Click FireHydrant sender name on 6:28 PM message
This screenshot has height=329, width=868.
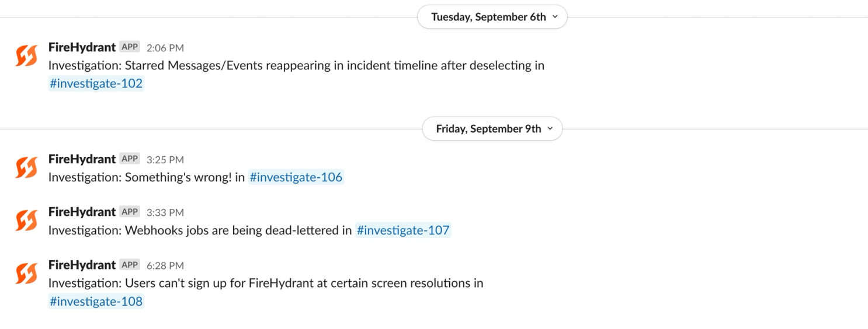[x=82, y=265]
